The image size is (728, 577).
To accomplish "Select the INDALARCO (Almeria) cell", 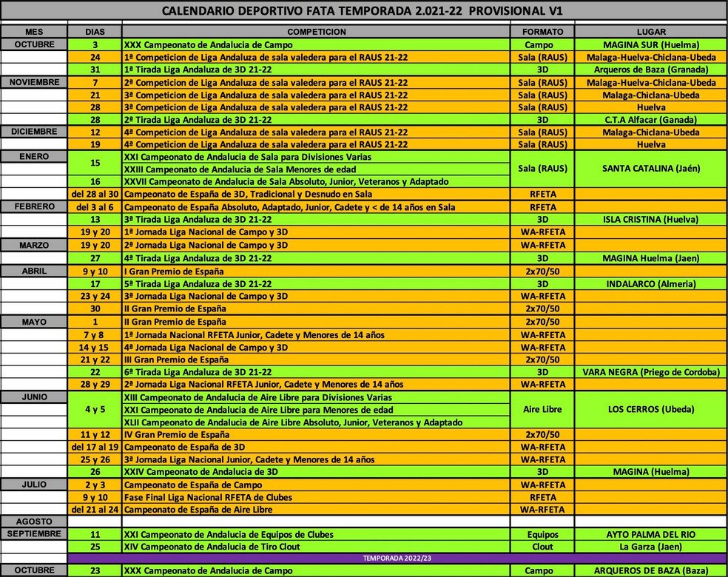I will 650,283.
